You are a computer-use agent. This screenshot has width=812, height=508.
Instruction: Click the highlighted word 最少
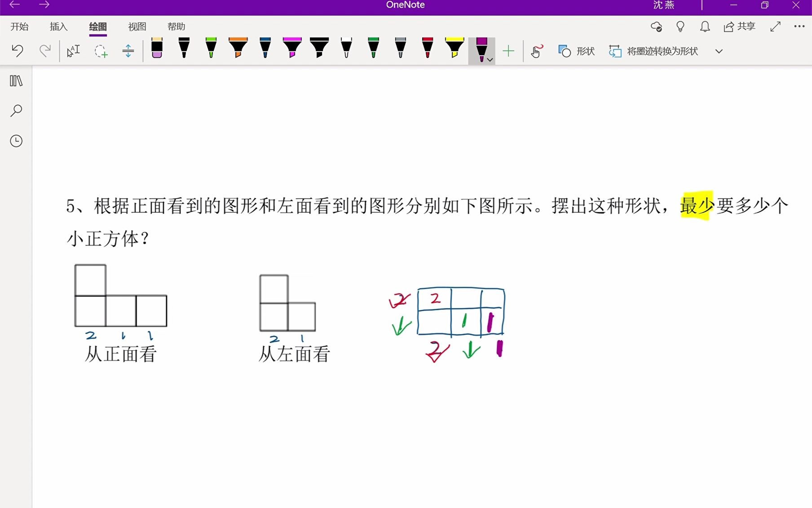coord(697,206)
